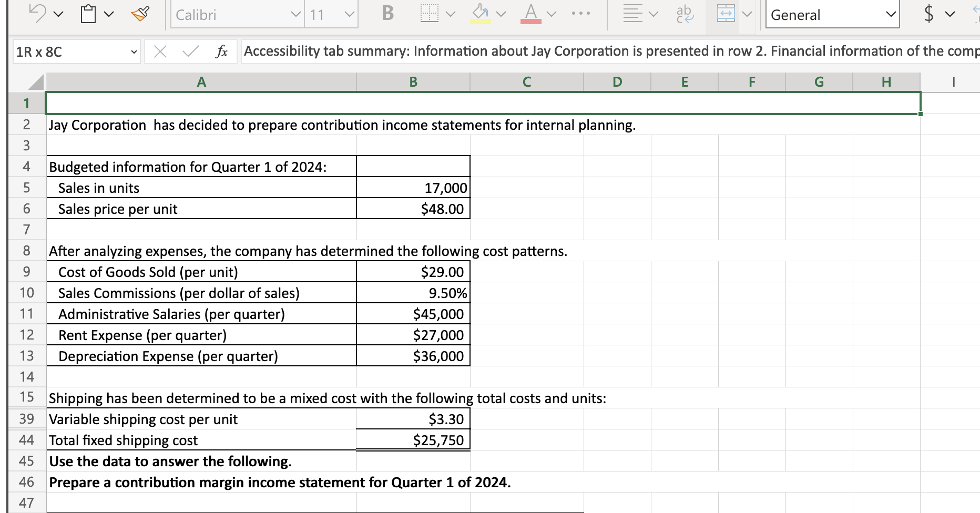Select row 47 header
Image resolution: width=980 pixels, height=513 pixels.
pos(27,502)
